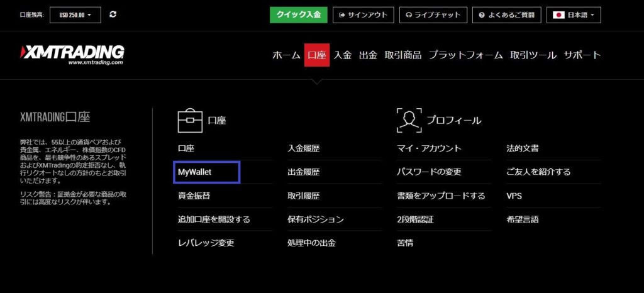Click the XMTrading logo
This screenshot has height=293, width=644.
click(x=72, y=55)
